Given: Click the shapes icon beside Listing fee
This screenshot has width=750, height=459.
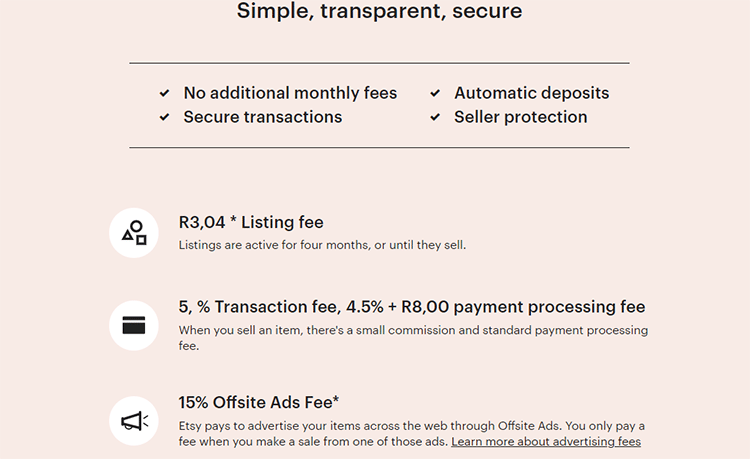Looking at the screenshot, I should pos(134,233).
